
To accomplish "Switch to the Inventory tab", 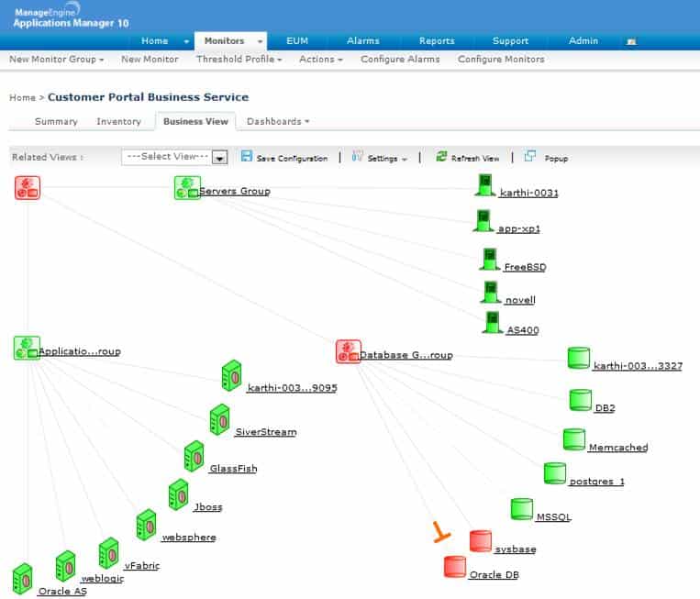I will coord(118,121).
